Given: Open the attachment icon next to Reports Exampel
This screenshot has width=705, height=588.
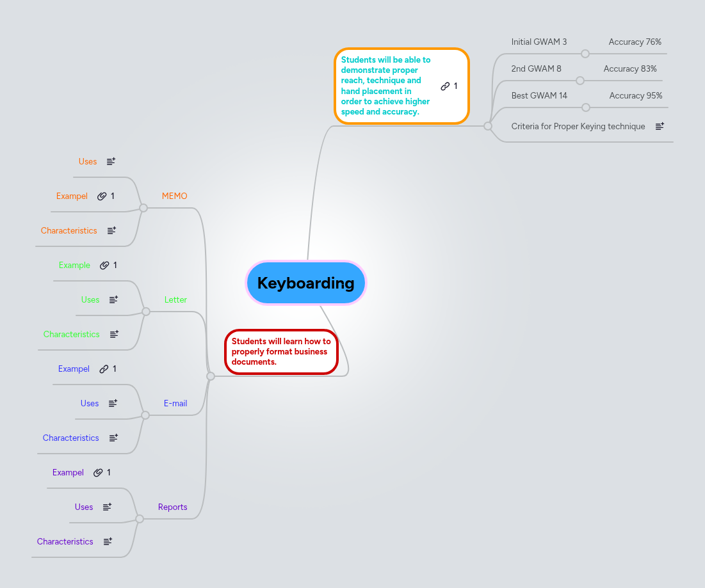Looking at the screenshot, I should coord(98,473).
